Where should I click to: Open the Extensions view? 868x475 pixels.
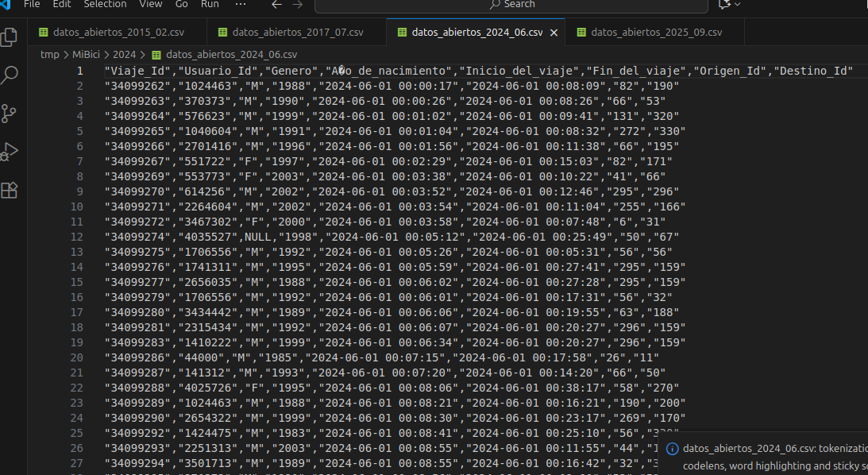point(10,190)
